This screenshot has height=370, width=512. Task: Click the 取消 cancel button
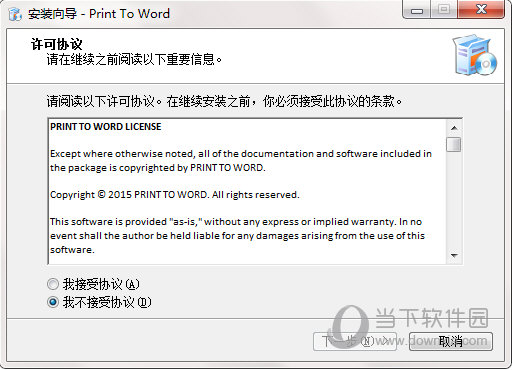click(451, 341)
